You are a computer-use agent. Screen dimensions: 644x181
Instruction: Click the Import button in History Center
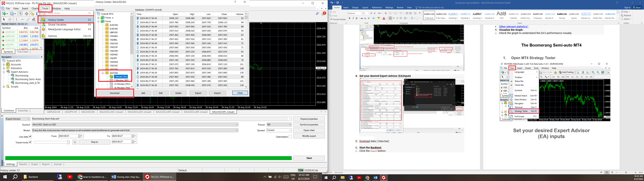[x=217, y=93]
